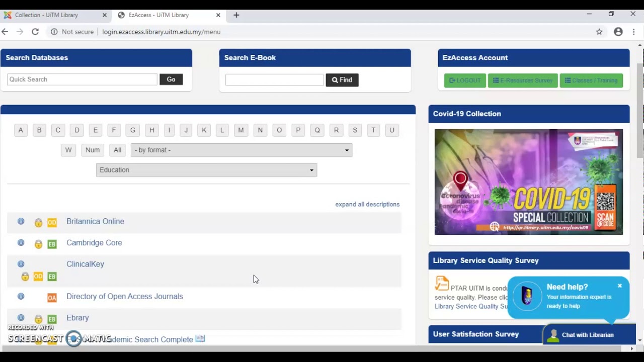Open the Britannica Online link
644x362 pixels.
[95, 221]
